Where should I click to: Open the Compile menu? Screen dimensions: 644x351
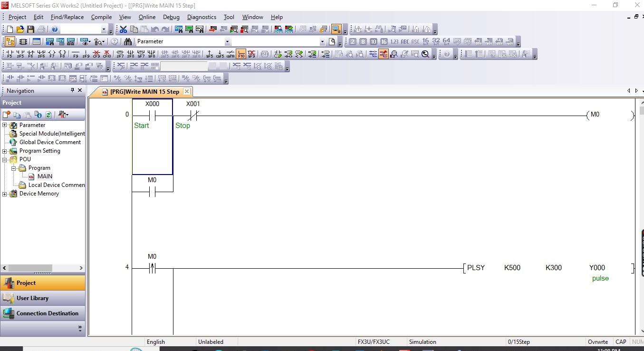click(x=101, y=17)
